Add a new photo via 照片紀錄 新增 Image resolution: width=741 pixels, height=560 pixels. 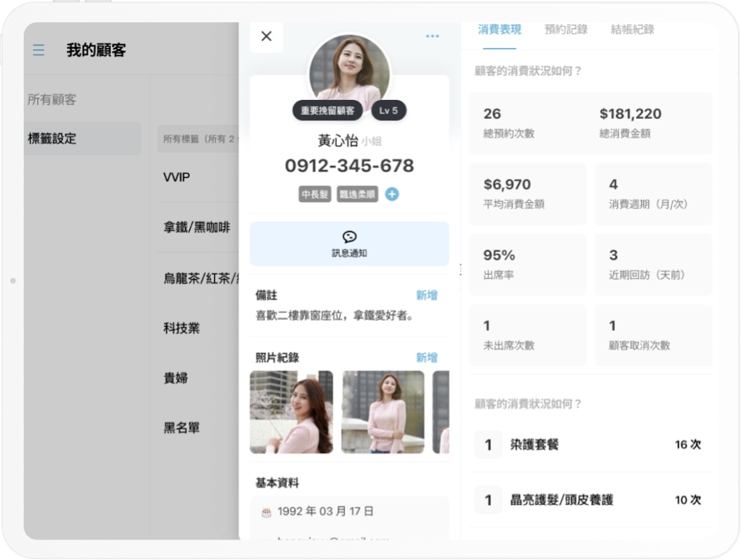coord(427,358)
